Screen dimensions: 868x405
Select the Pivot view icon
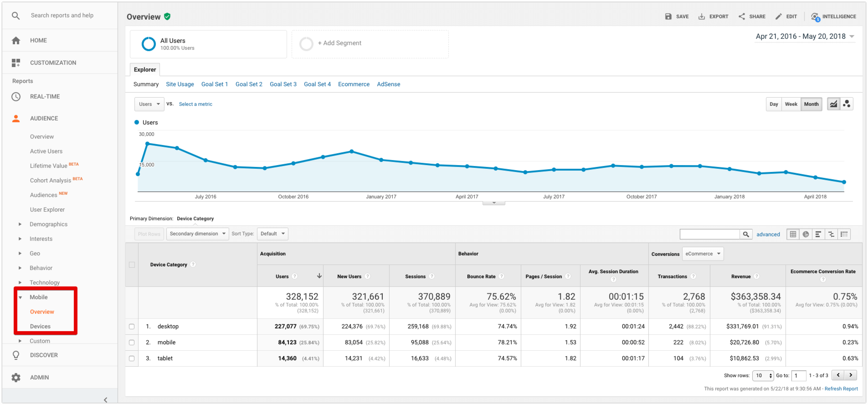844,234
